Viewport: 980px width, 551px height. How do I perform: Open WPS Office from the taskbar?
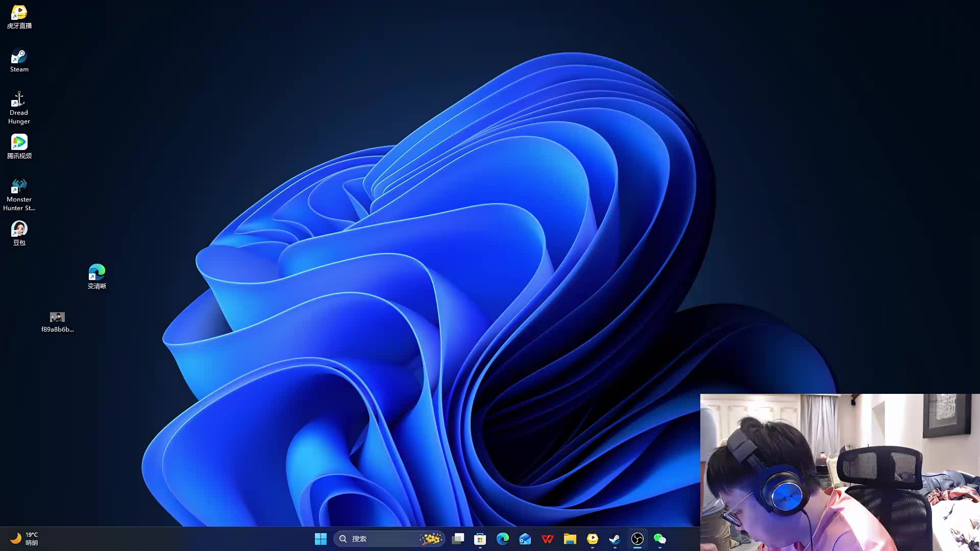[548, 539]
